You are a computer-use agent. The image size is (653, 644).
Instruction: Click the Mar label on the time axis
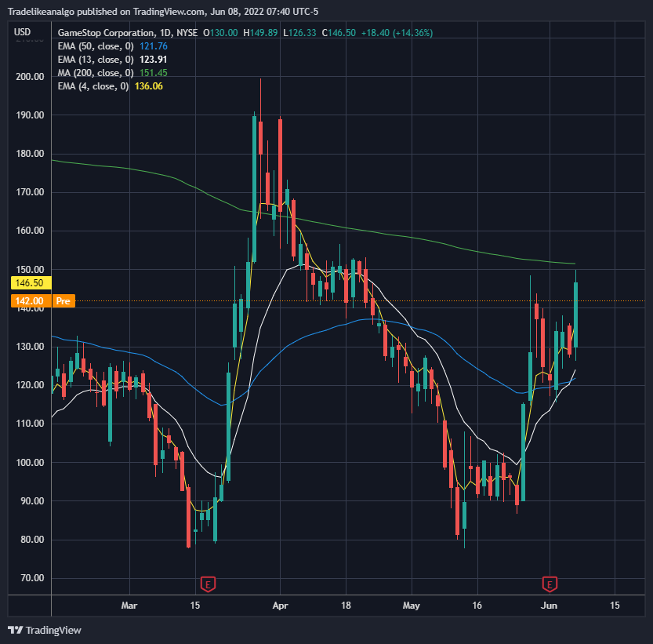(x=129, y=606)
